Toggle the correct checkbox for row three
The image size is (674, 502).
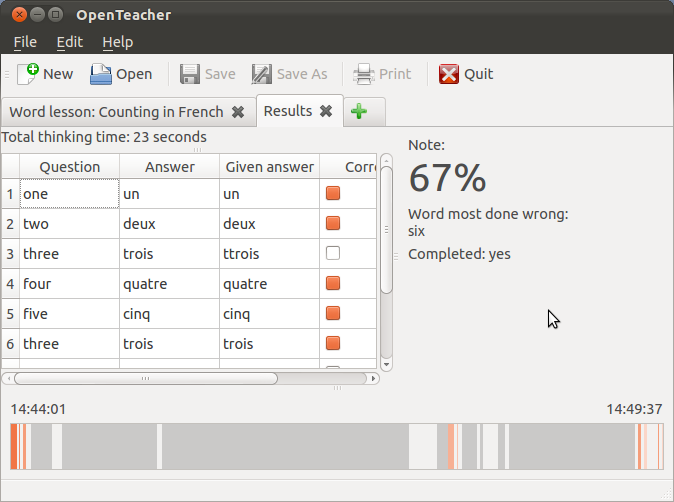pyautogui.click(x=333, y=253)
